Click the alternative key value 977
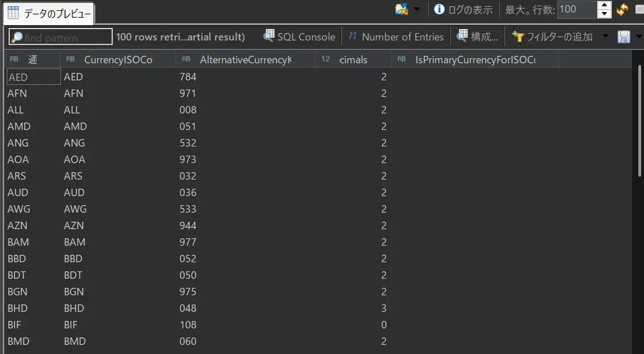Viewport: 644px width, 354px height. click(x=188, y=242)
